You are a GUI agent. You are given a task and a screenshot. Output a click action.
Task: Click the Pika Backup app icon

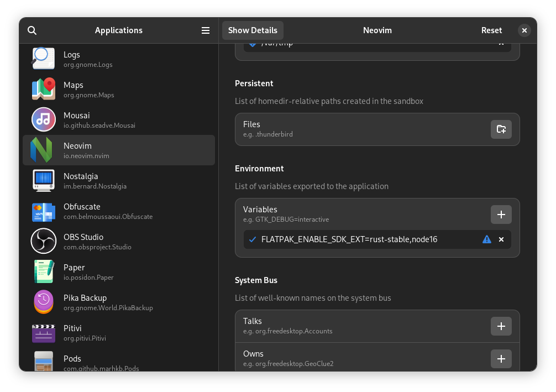pyautogui.click(x=43, y=302)
